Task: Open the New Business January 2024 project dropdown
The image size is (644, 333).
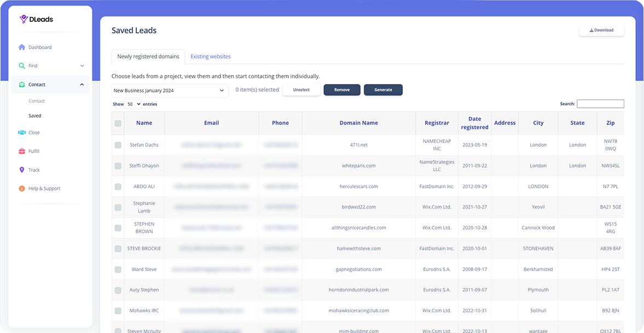Action: click(170, 90)
